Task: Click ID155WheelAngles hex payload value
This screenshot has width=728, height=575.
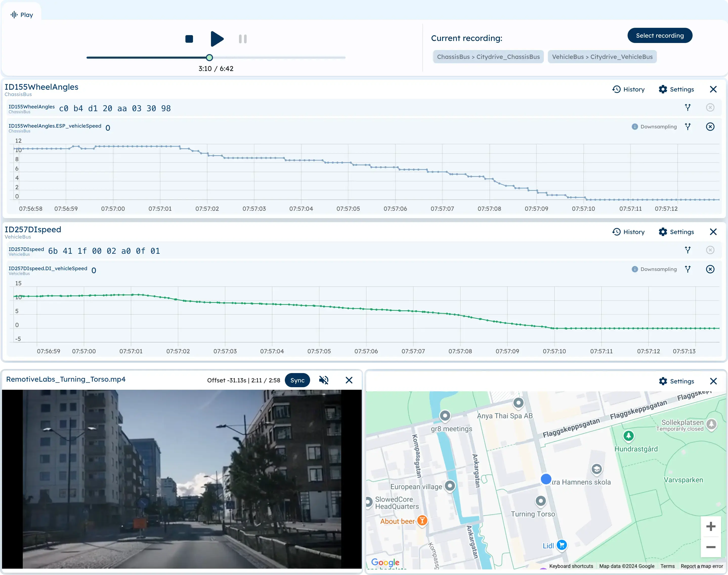Action: tap(115, 108)
